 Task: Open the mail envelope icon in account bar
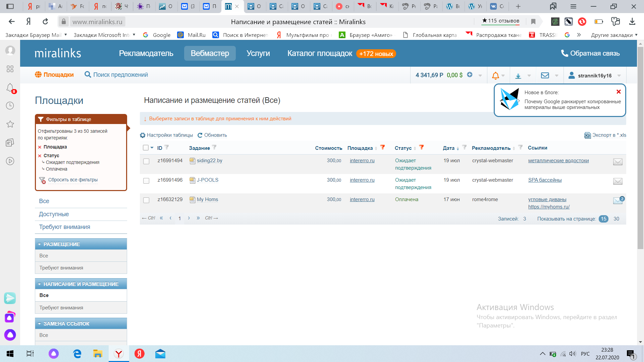coord(545,75)
